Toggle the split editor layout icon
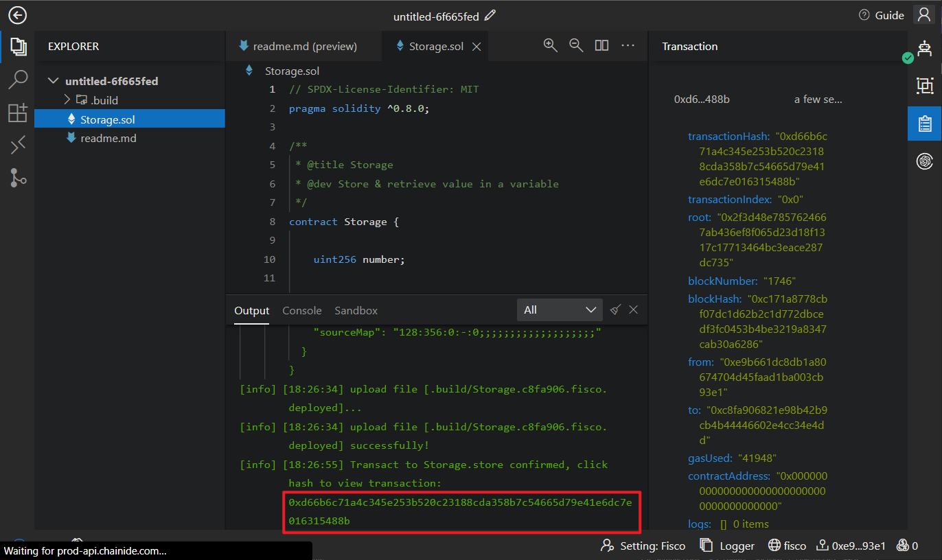 (x=601, y=45)
